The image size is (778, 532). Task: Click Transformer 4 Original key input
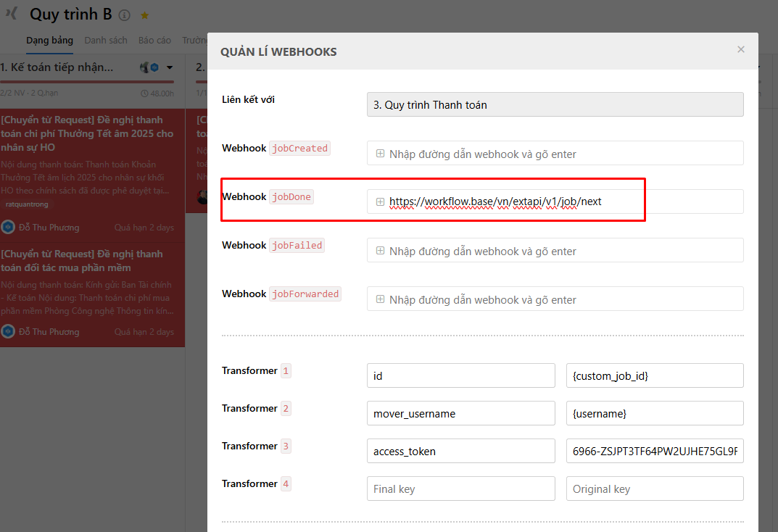point(655,489)
